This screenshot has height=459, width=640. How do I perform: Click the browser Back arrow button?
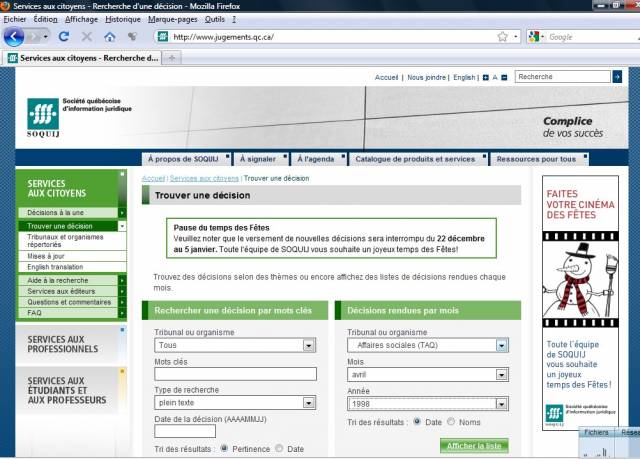coord(14,36)
